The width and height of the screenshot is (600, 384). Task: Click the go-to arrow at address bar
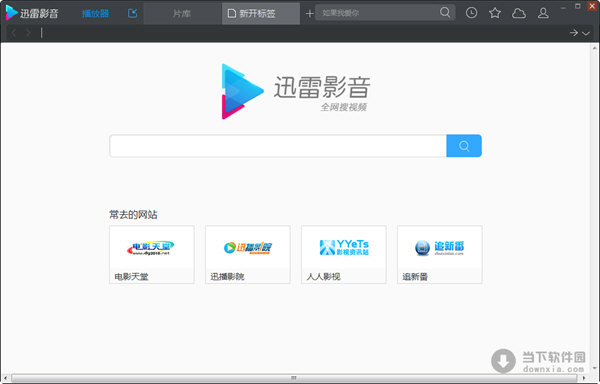tap(574, 33)
